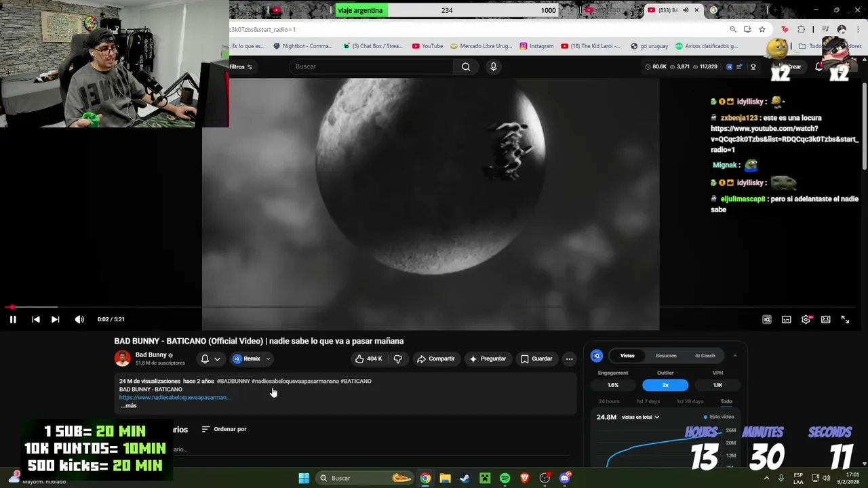
Task: Enter fullscreen mode on the player
Action: point(846,319)
